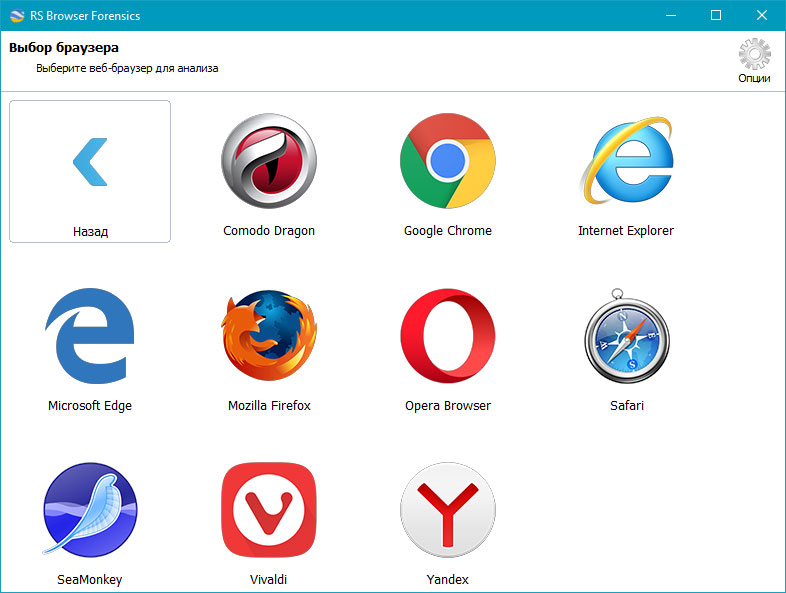Select the Comodo Dragon browser icon

tap(269, 160)
